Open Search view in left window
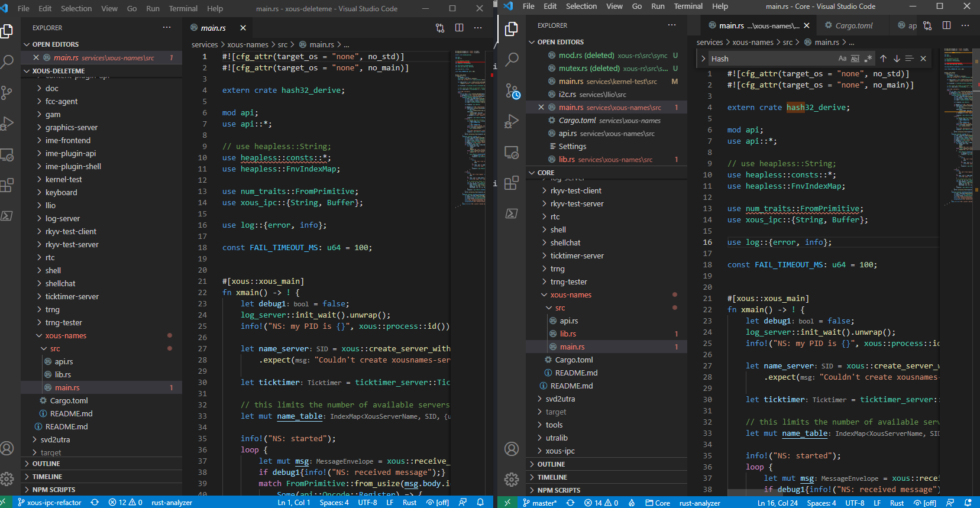The height and width of the screenshot is (508, 980). pos(7,62)
